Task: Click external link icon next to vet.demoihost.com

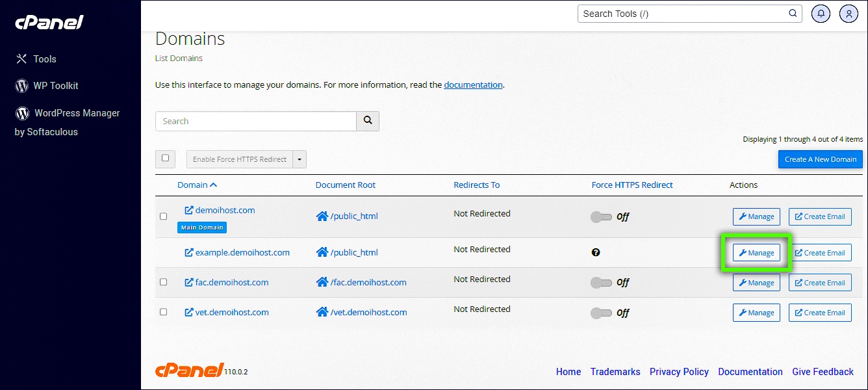Action: click(189, 312)
